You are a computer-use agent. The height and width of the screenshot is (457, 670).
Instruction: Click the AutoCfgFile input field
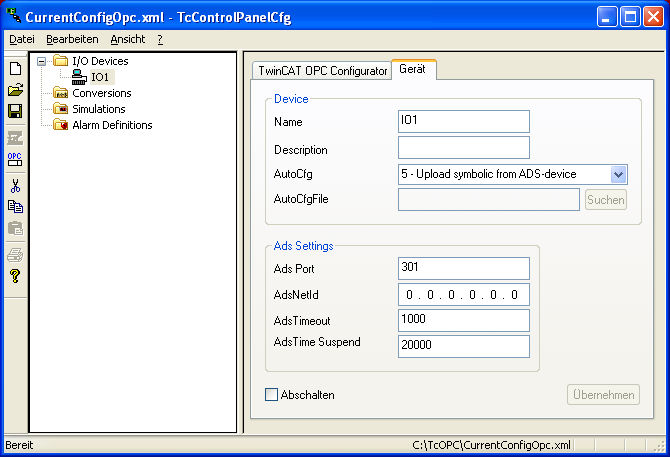(x=488, y=199)
